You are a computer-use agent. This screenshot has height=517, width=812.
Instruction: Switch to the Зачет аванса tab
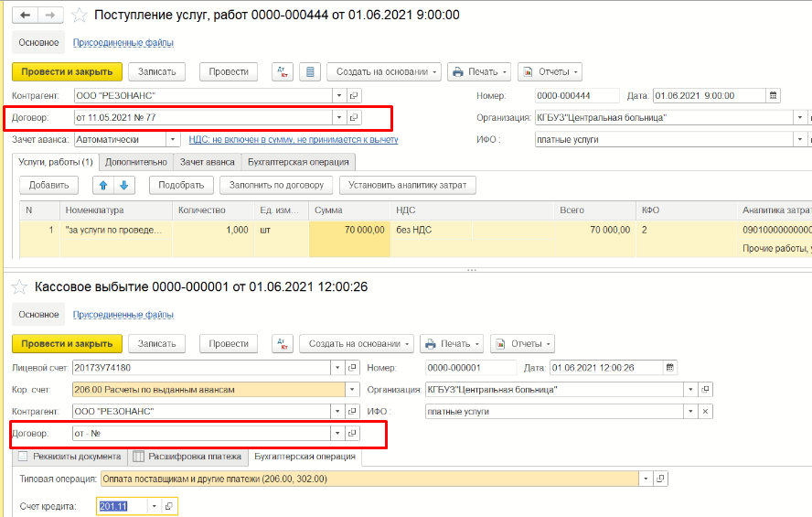click(207, 162)
